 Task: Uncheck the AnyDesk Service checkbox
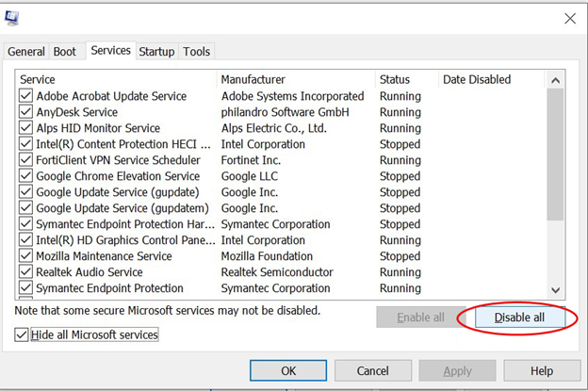tap(25, 112)
